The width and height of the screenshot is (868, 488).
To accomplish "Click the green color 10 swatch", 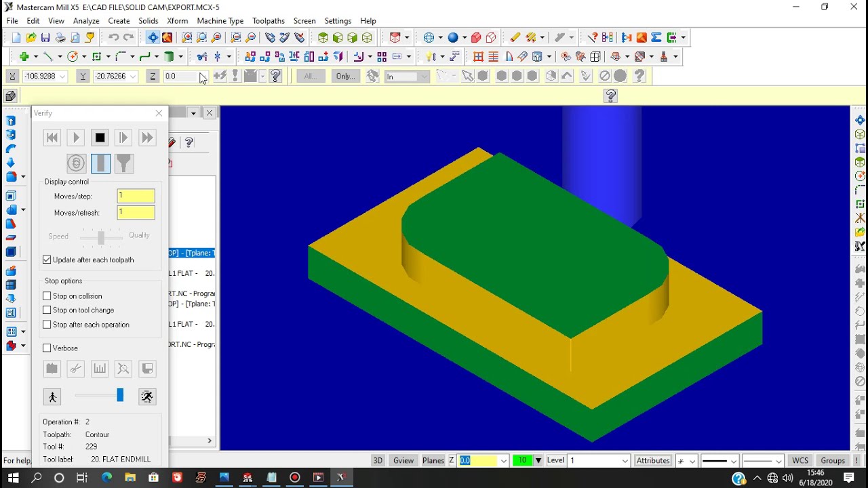I will click(522, 460).
